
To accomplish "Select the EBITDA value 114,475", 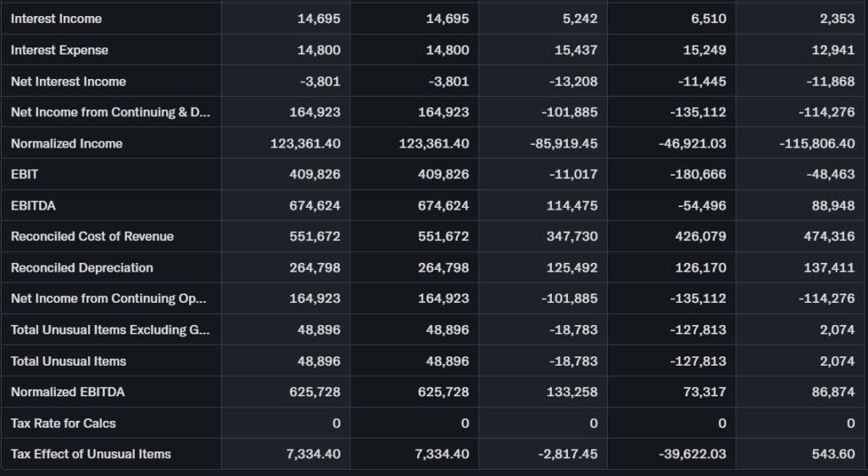I will pos(573,205).
